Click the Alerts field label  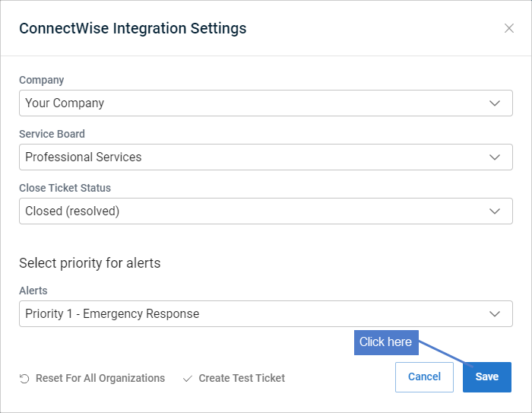(33, 291)
